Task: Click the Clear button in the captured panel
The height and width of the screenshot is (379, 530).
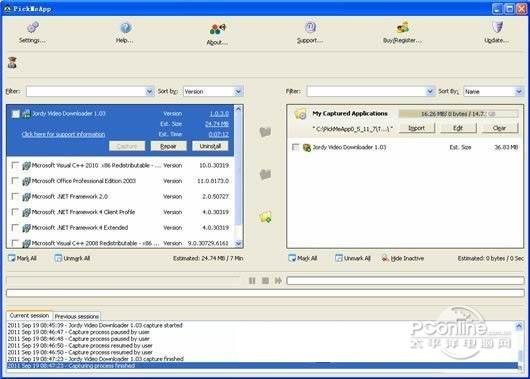Action: (500, 128)
